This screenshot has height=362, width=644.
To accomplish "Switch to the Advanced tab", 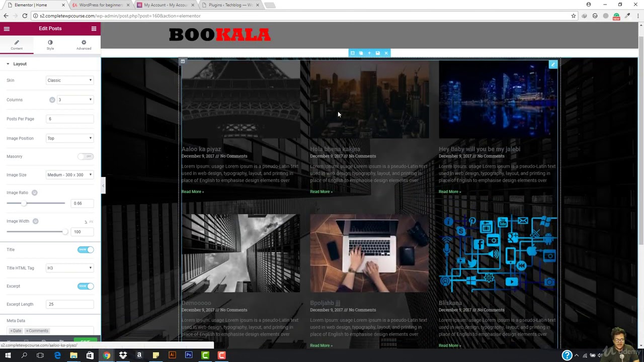I will click(x=84, y=45).
